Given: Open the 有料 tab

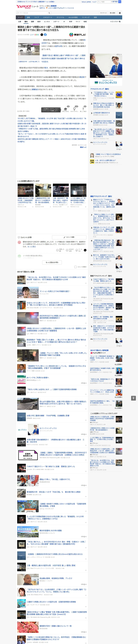Looking at the screenshot, I should point(95,17).
